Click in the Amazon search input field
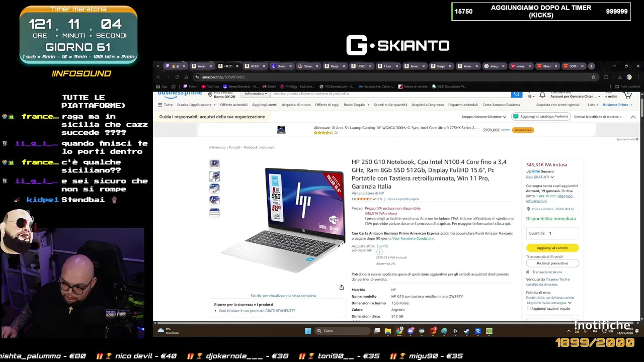 [390, 94]
